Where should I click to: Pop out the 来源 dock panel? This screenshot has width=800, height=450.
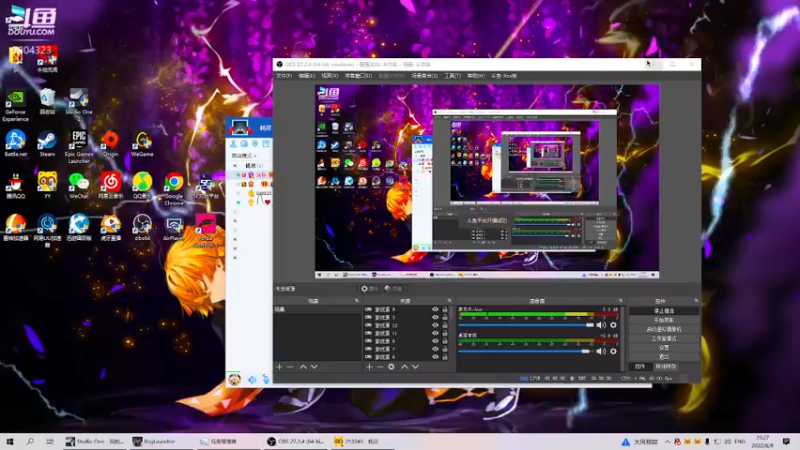(449, 301)
